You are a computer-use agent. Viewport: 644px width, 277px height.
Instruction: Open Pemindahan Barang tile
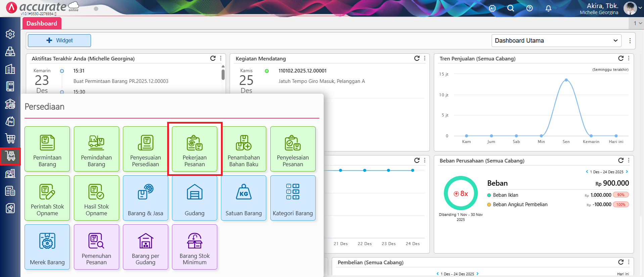click(96, 149)
